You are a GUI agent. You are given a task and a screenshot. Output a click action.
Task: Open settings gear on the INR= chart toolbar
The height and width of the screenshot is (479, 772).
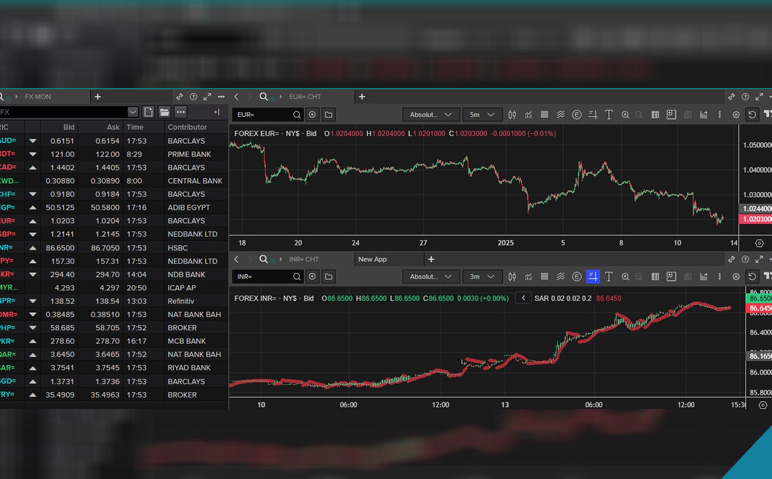click(x=736, y=277)
